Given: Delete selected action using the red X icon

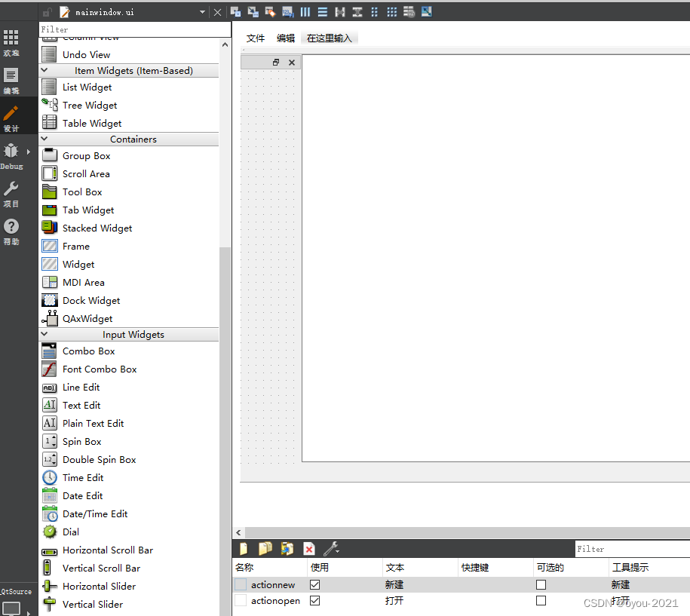Looking at the screenshot, I should [x=308, y=548].
